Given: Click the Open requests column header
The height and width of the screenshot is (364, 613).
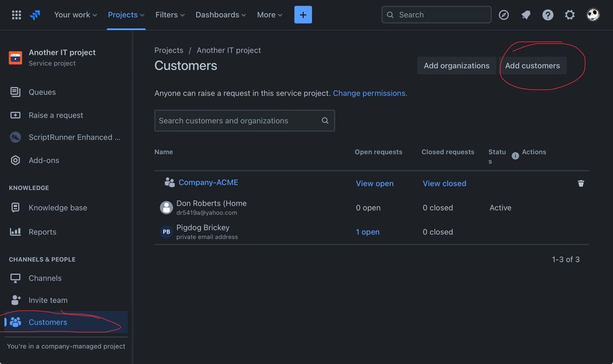Looking at the screenshot, I should pyautogui.click(x=379, y=152).
